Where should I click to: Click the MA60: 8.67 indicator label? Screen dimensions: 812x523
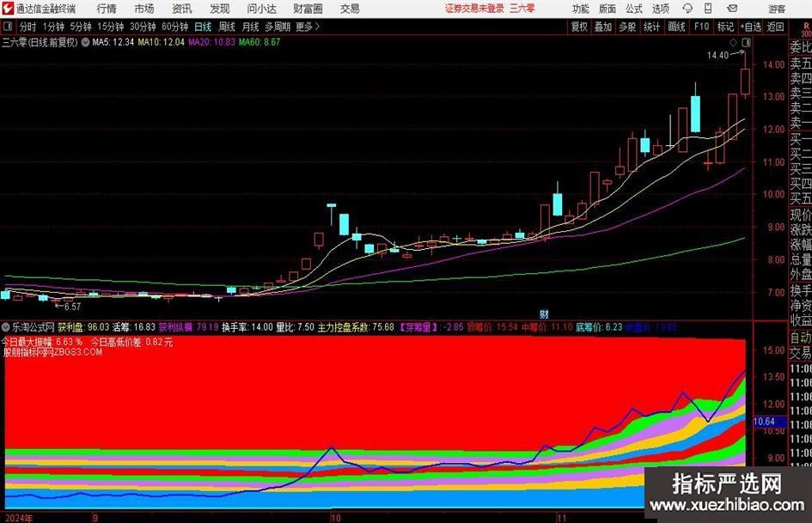coord(259,42)
